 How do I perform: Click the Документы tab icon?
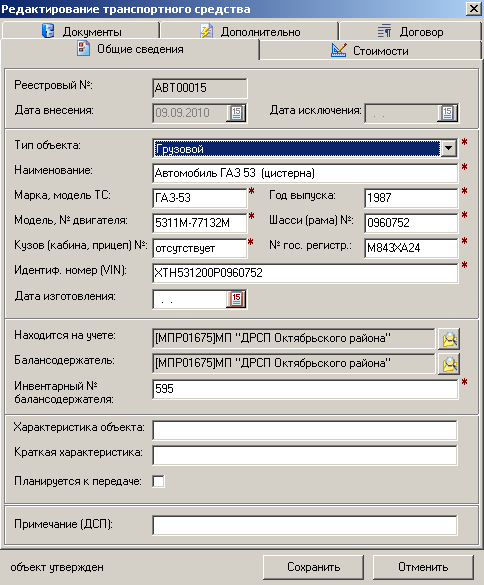pyautogui.click(x=48, y=31)
